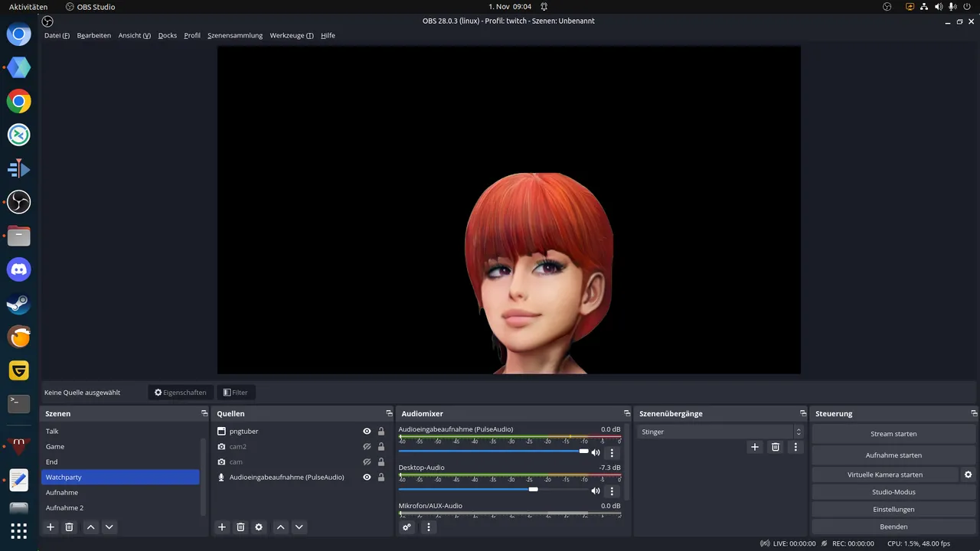Viewport: 980px width, 551px height.
Task: Launch Steam from the dock
Action: (18, 303)
